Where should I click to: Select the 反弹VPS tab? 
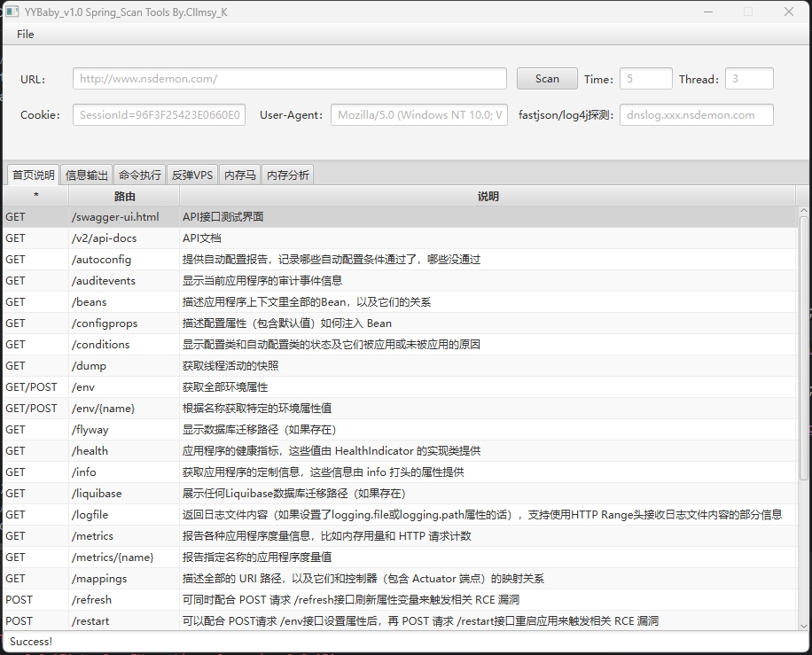click(x=192, y=175)
